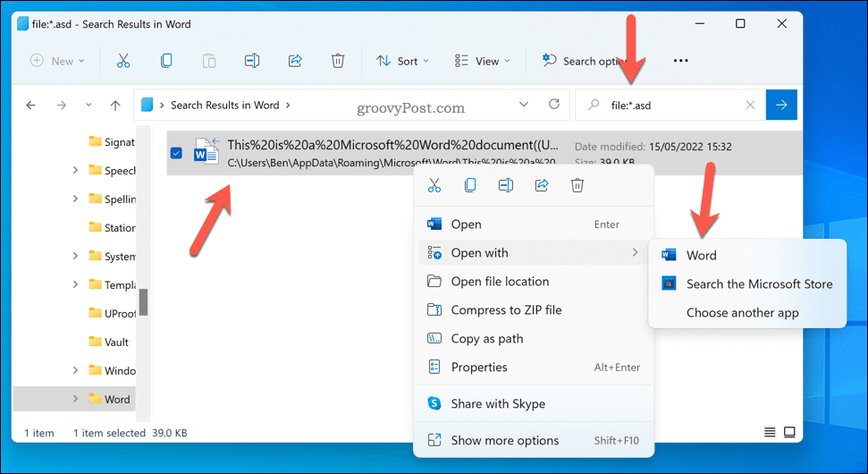This screenshot has height=474, width=868.
Task: Click the Delete trash icon in the top toolbar
Action: point(338,61)
